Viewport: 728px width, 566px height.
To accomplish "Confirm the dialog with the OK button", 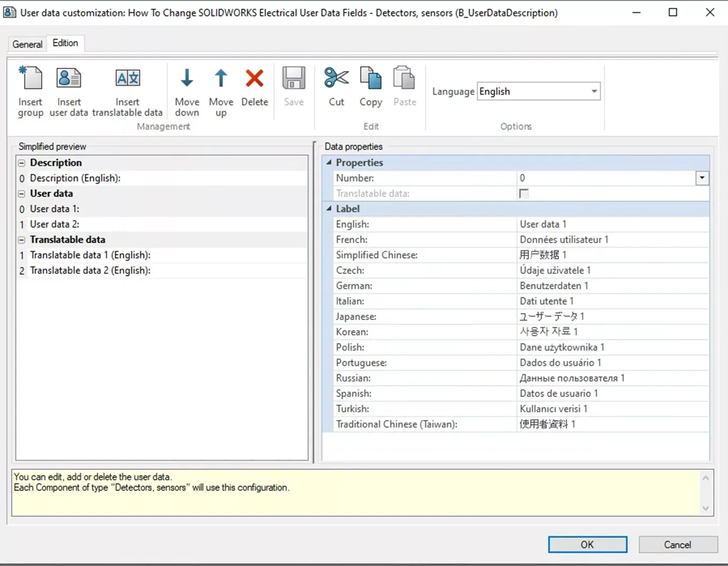I will [587, 545].
